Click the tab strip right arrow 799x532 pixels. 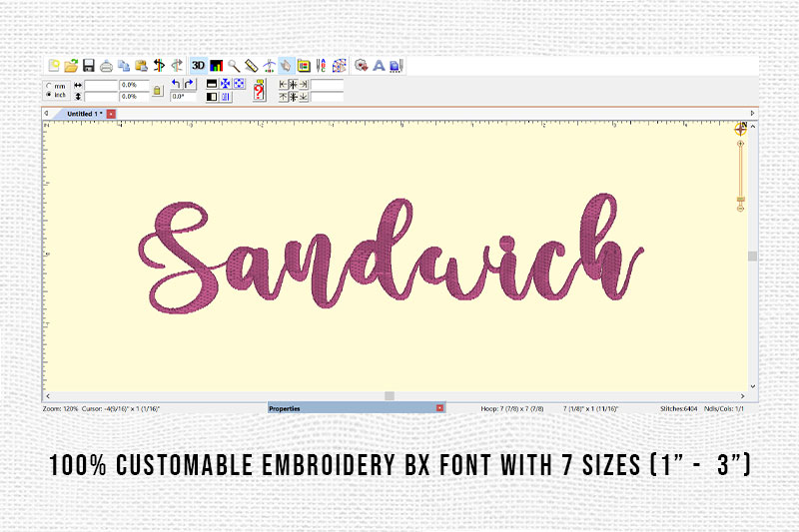[752, 113]
